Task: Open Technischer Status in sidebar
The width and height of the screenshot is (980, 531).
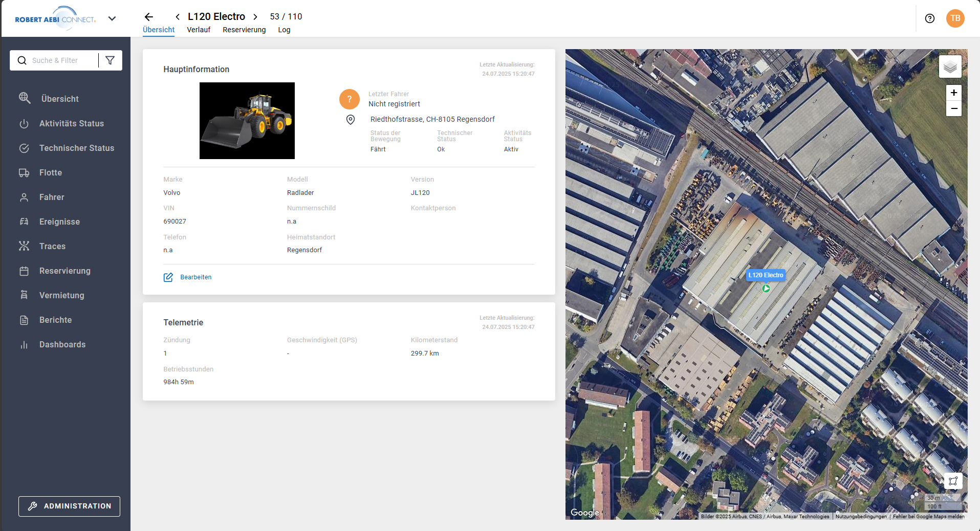Action: pyautogui.click(x=77, y=148)
